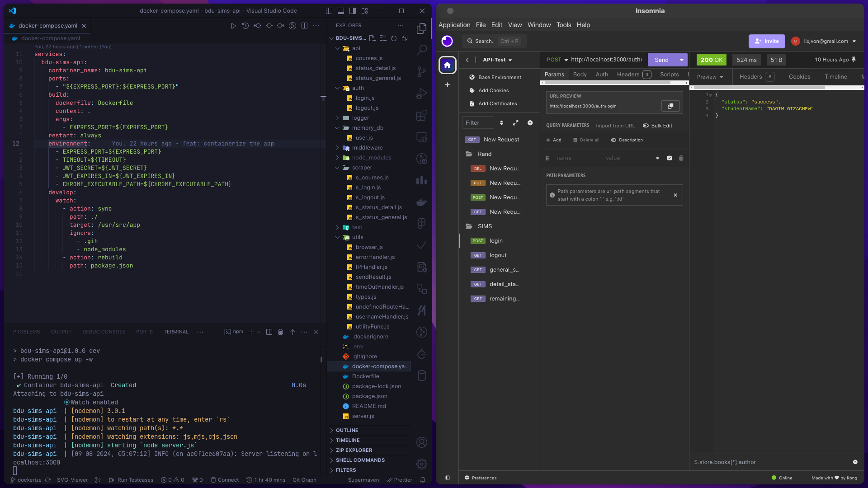Viewport: 868px width, 488px height.
Task: Toggle Description for query parameters
Action: pyautogui.click(x=627, y=140)
